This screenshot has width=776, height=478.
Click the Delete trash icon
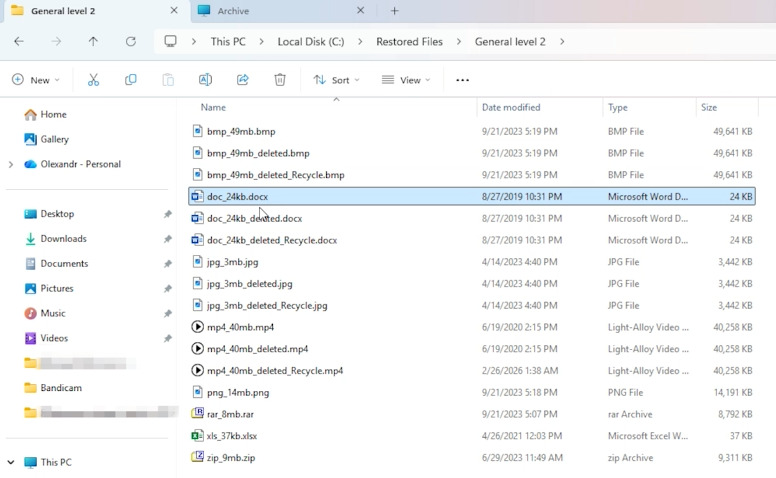(280, 80)
